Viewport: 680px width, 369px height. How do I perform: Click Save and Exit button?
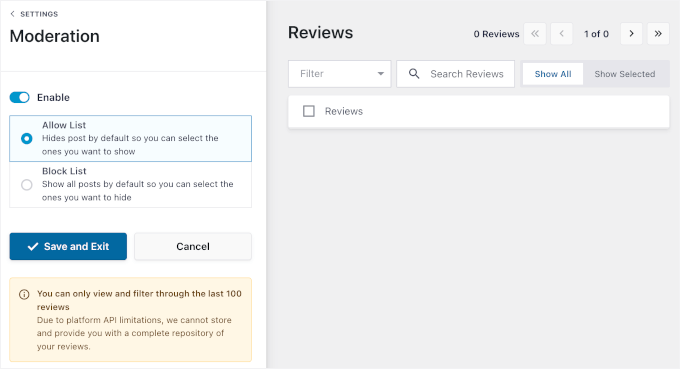(x=68, y=246)
